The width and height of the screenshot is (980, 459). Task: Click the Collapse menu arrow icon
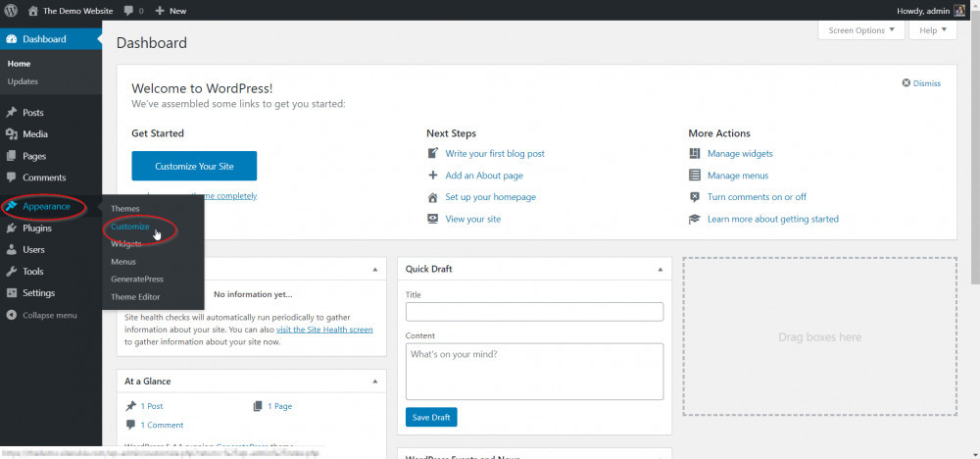[x=11, y=315]
